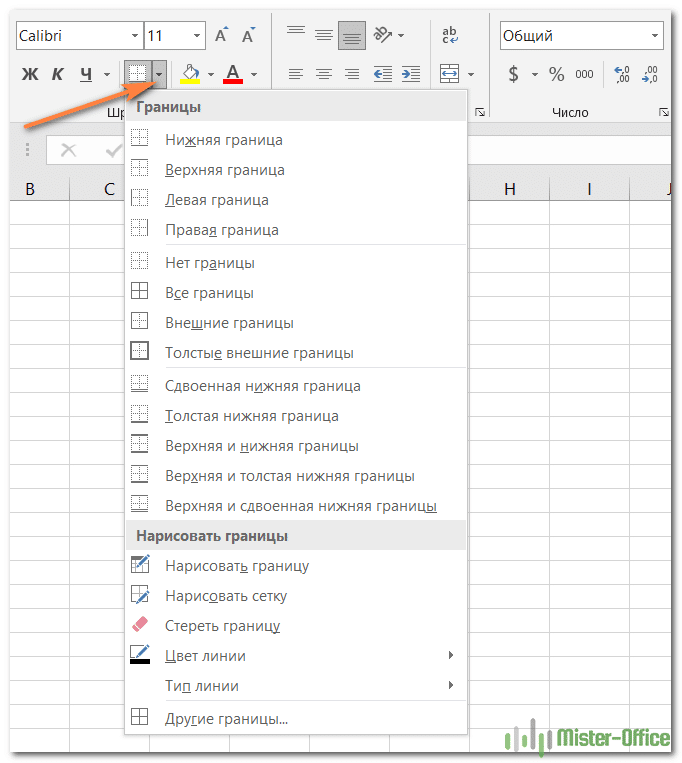The width and height of the screenshot is (682, 763).
Task: Click Нет границы to remove borders
Action: [x=209, y=263]
